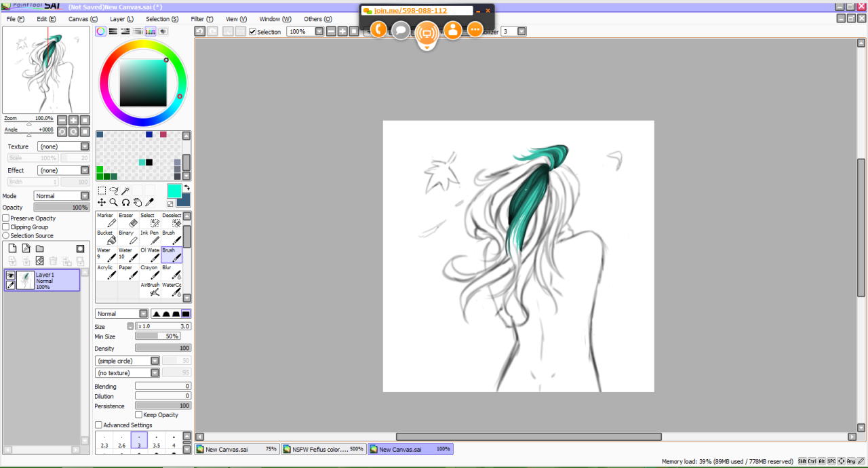Select the Eraser tool
This screenshot has width=868, height=468.
(127, 219)
